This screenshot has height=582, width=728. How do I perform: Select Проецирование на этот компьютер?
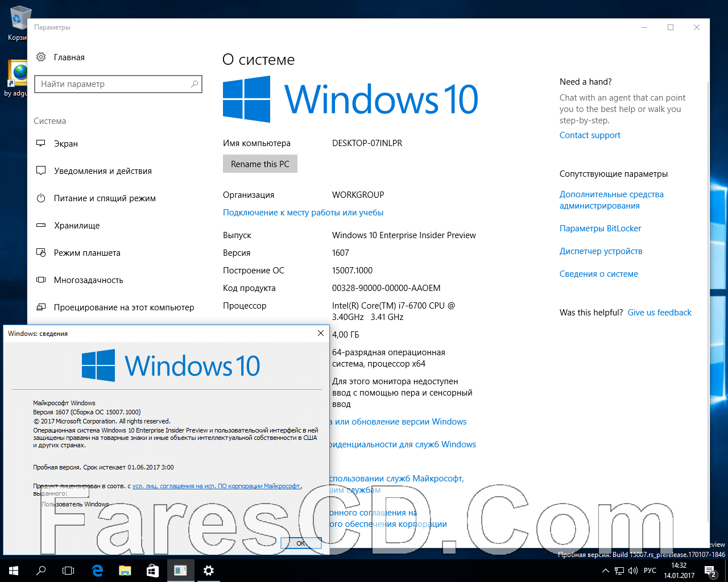[124, 307]
